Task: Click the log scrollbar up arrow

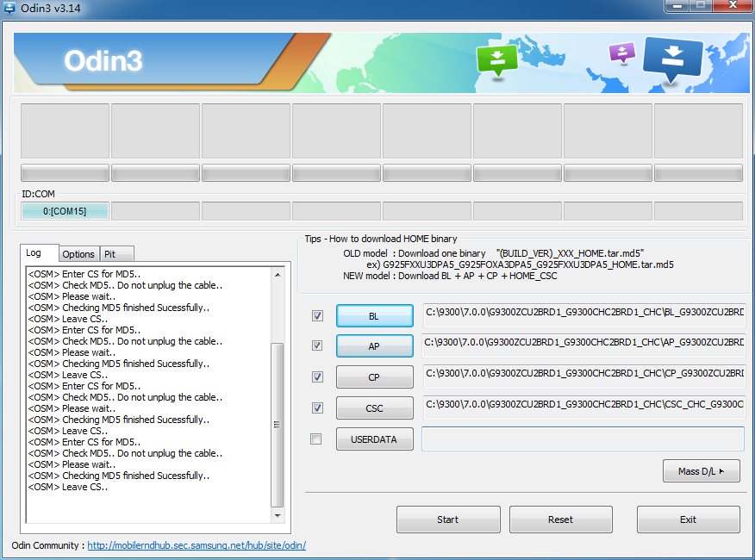Action: coord(278,275)
